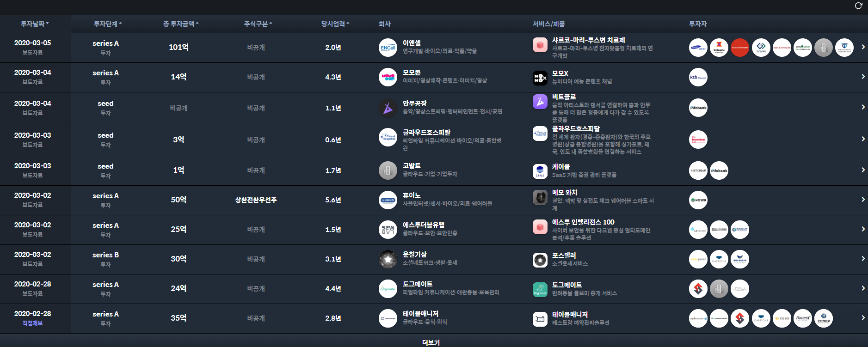Open the 샤르코-마리-투스병 치료제 product title
Image resolution: width=868 pixels, height=347 pixels.
589,40
